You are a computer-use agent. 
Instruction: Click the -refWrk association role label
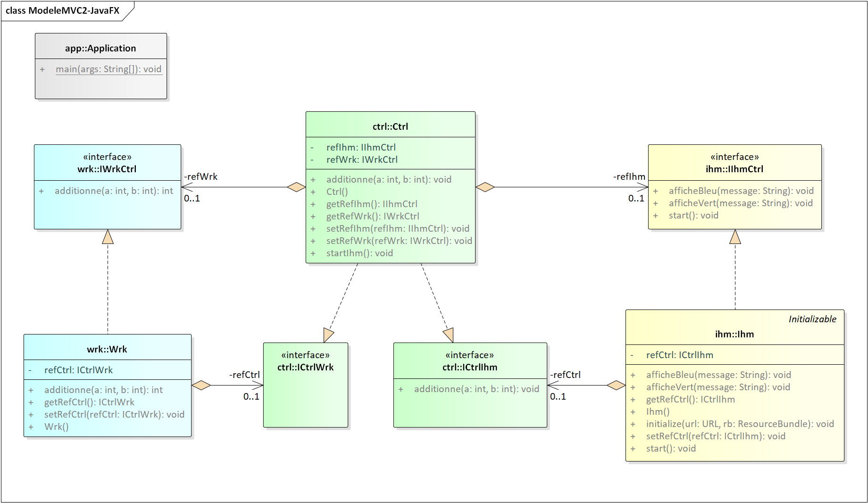200,177
